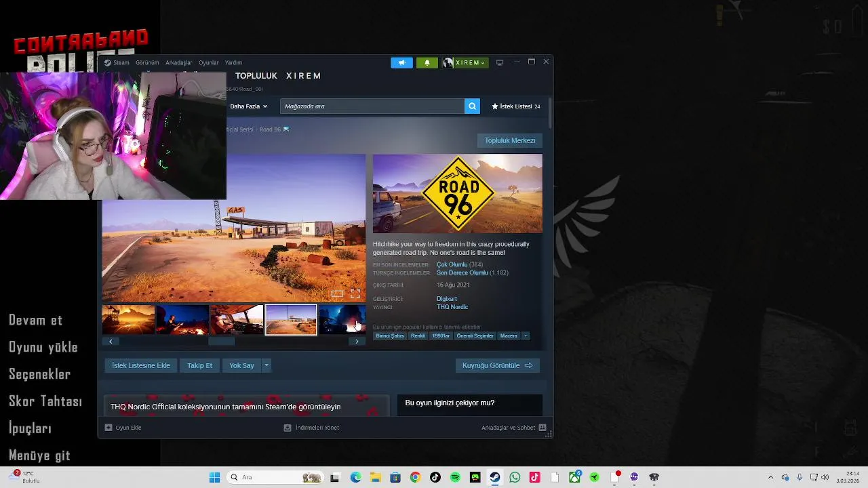Add a tag with the plus button
Image resolution: width=868 pixels, height=488 pixels.
(526, 335)
